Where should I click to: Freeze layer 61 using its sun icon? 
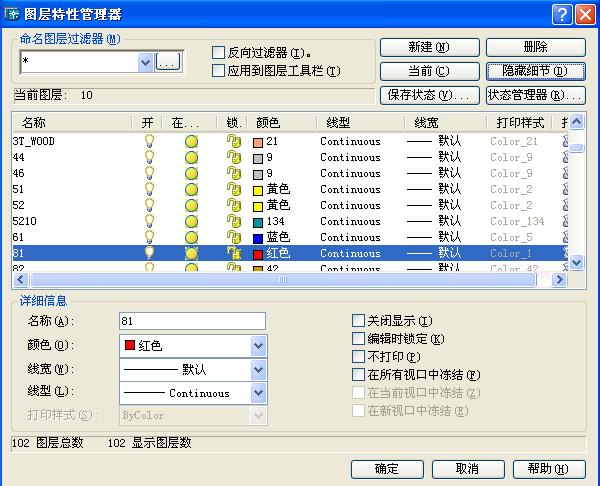click(191, 237)
